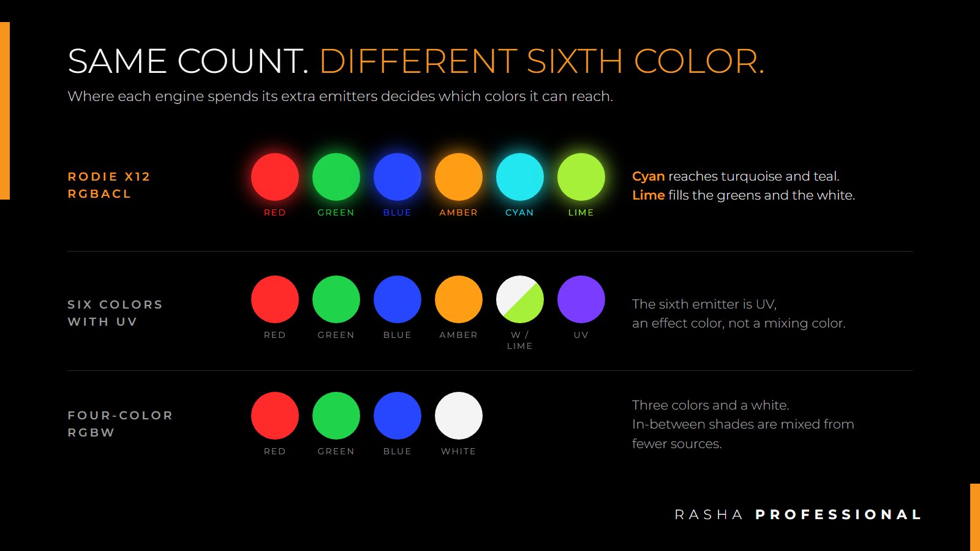Select the blue circle in the Six Colors row
Image resolution: width=980 pixels, height=551 pixels.
[398, 299]
